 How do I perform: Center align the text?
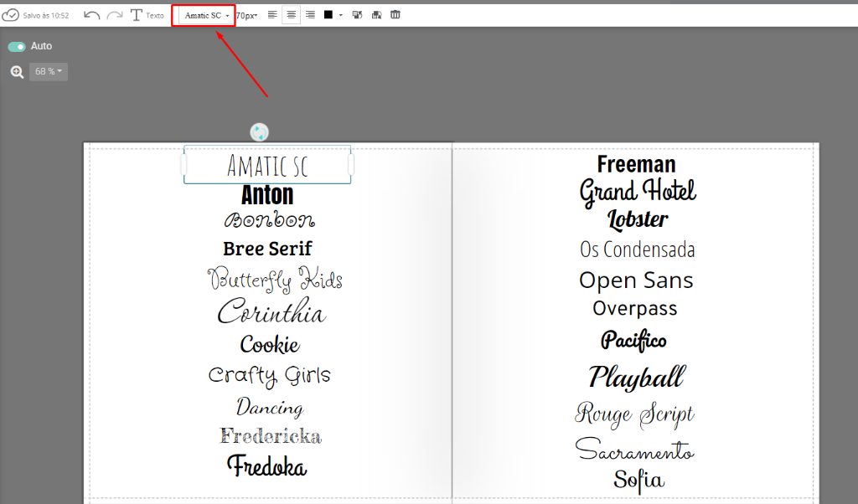(x=291, y=15)
